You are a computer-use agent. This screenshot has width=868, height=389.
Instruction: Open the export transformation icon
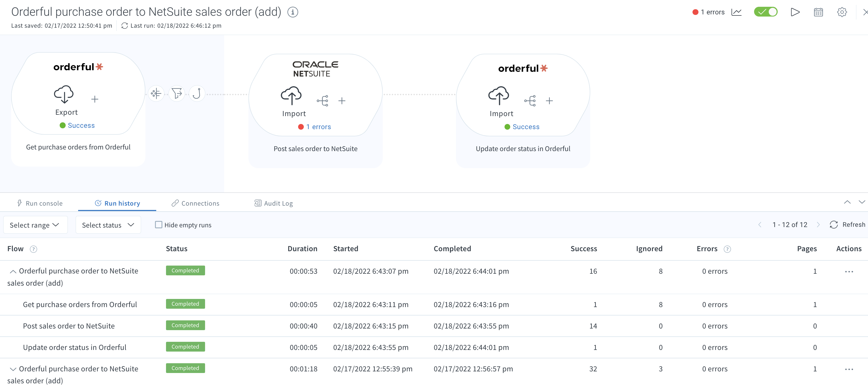tap(156, 93)
